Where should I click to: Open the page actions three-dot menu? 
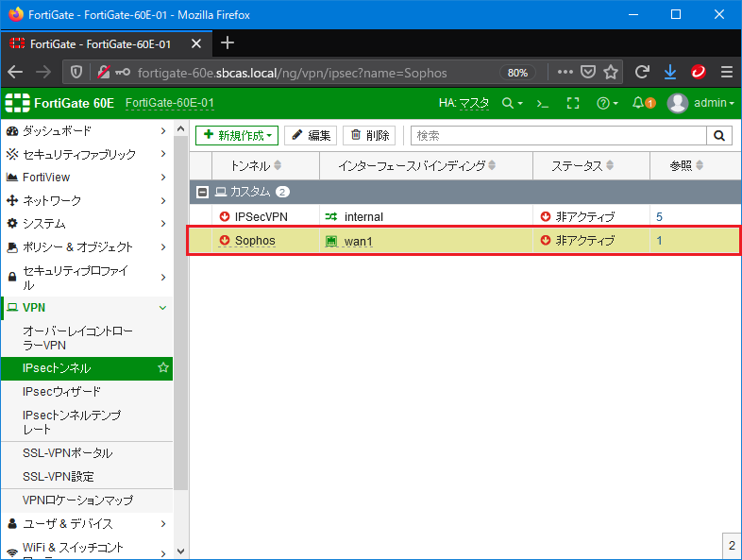tap(565, 73)
